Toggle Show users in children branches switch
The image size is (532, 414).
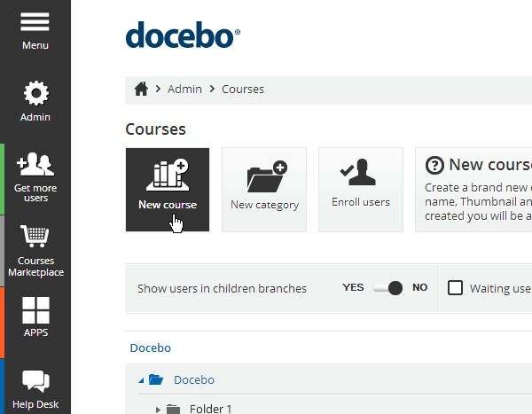click(x=387, y=288)
